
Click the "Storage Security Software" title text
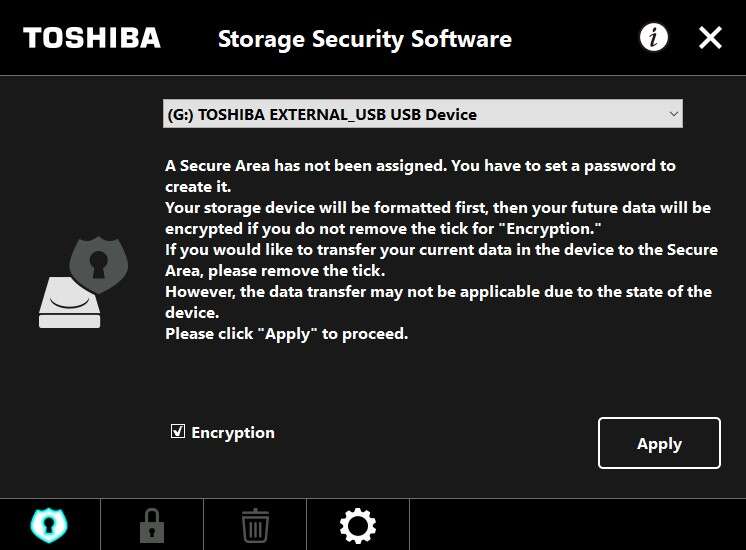(364, 39)
